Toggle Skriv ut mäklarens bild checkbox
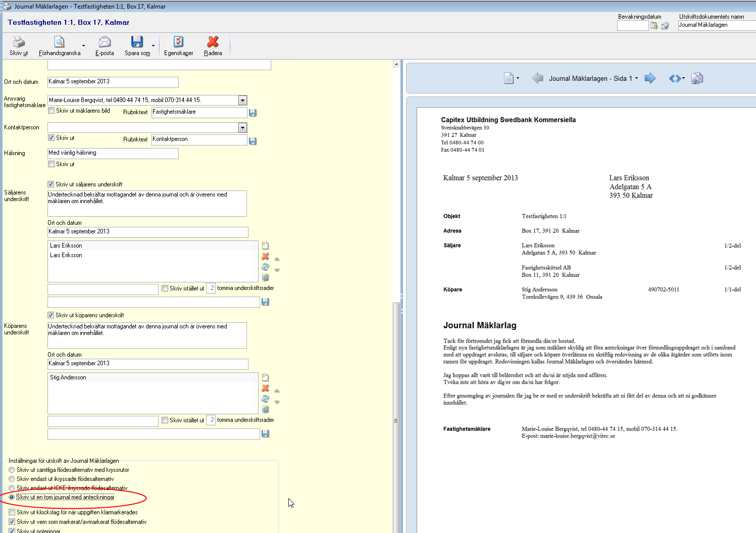Image resolution: width=756 pixels, height=533 pixels. click(51, 111)
